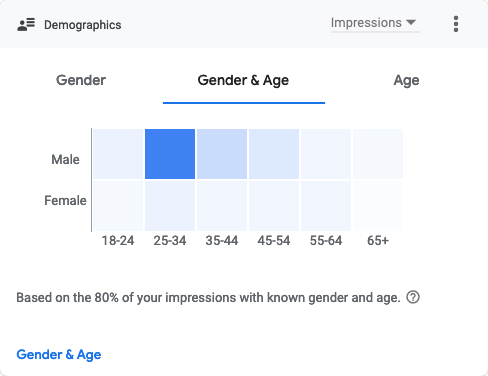This screenshot has width=488, height=376.
Task: Select the Gender & Age tab
Action: [243, 80]
